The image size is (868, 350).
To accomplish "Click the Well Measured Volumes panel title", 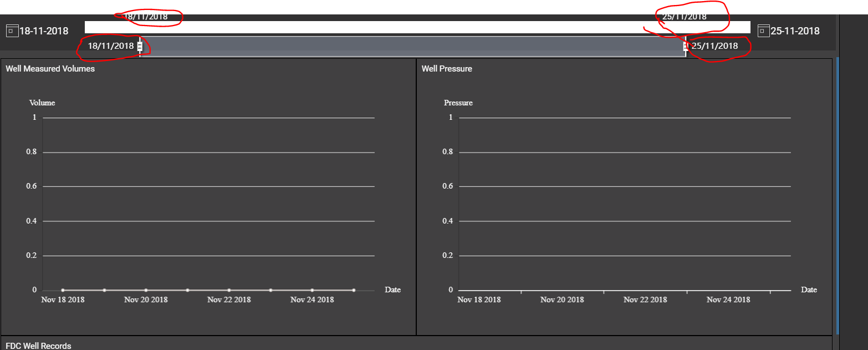I will [x=50, y=69].
